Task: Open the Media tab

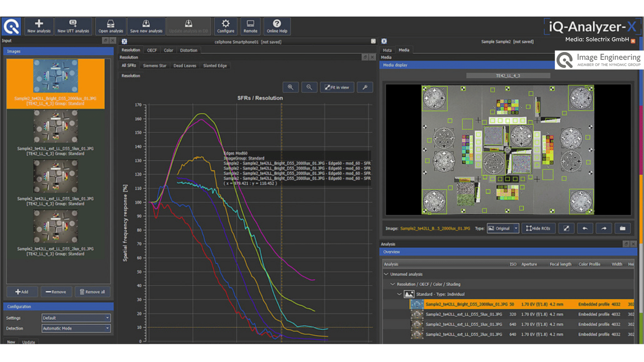Action: (x=404, y=50)
